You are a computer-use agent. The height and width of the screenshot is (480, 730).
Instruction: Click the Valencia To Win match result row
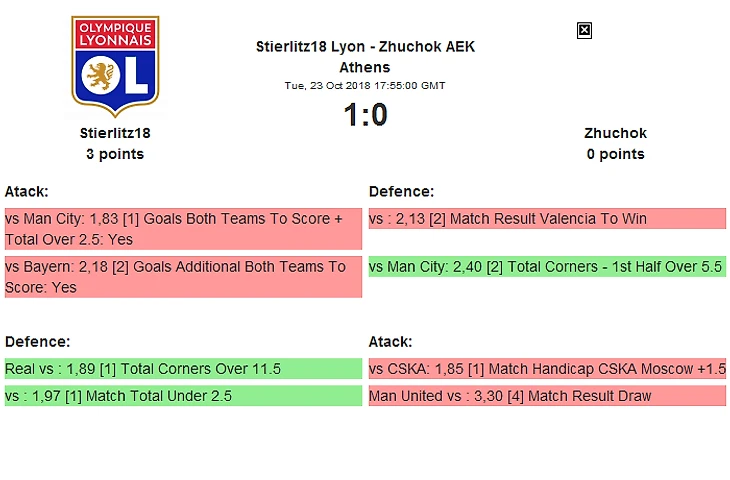547,219
